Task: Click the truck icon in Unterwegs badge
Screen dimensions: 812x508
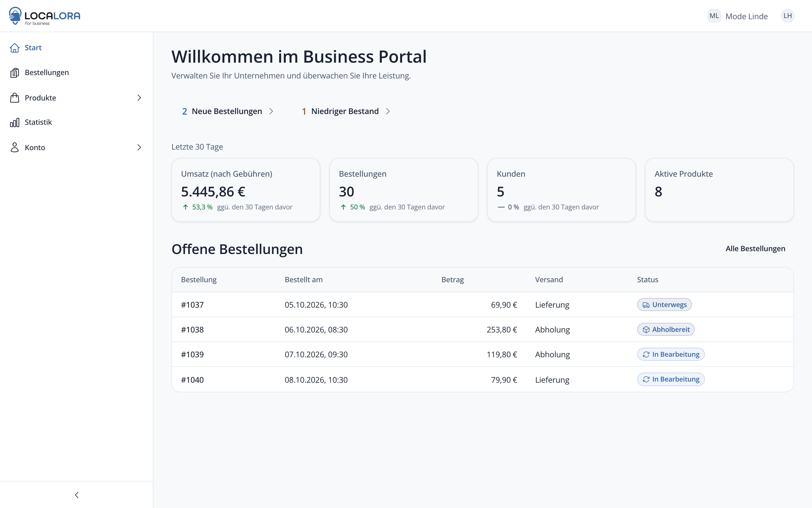Action: point(646,305)
